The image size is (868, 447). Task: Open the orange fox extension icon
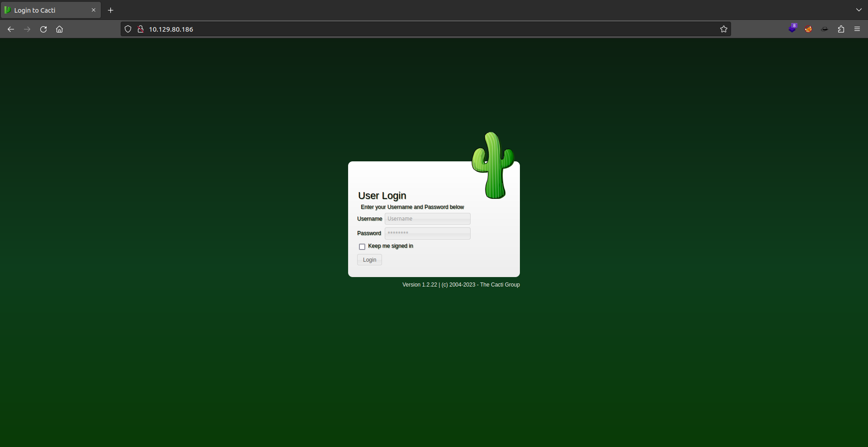tap(808, 29)
